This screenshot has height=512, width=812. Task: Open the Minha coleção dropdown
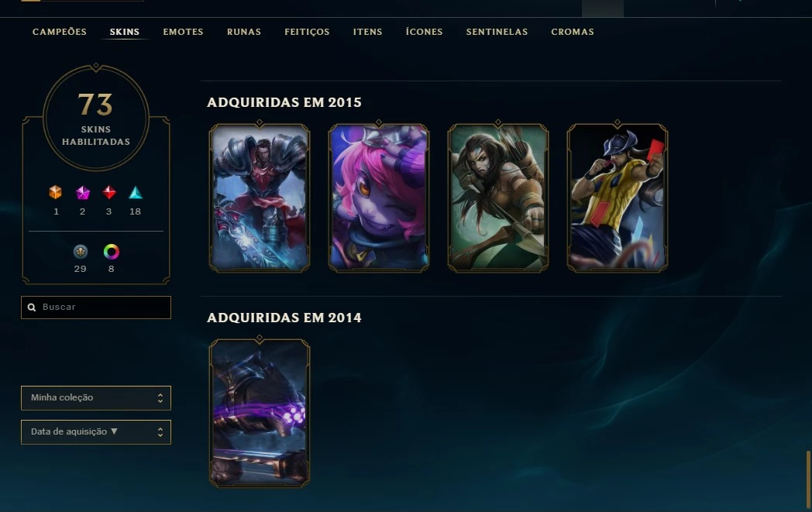click(x=96, y=398)
